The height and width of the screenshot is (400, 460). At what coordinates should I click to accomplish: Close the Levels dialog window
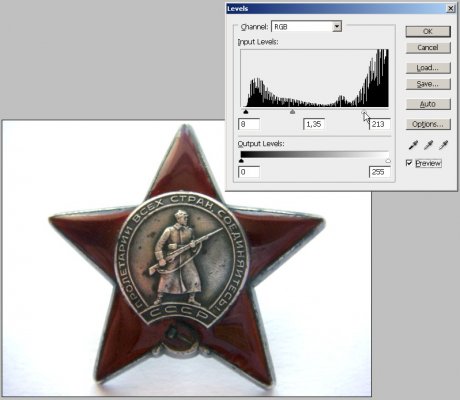[451, 8]
